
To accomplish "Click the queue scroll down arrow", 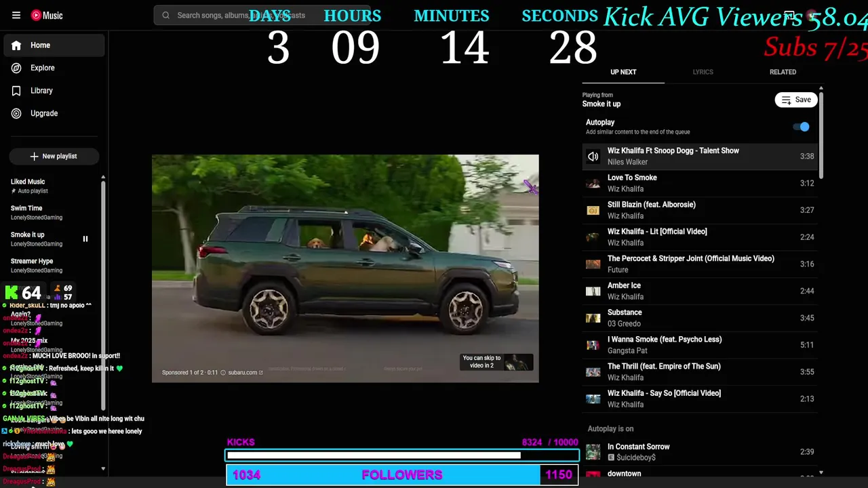I will [x=821, y=473].
